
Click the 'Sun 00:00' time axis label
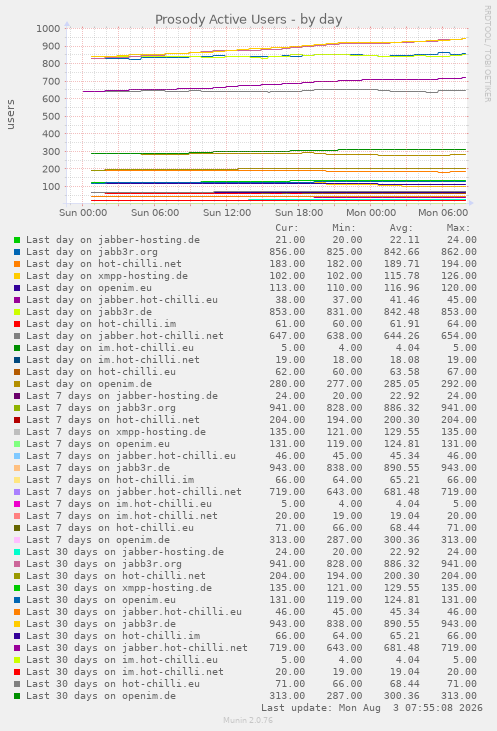(83, 213)
